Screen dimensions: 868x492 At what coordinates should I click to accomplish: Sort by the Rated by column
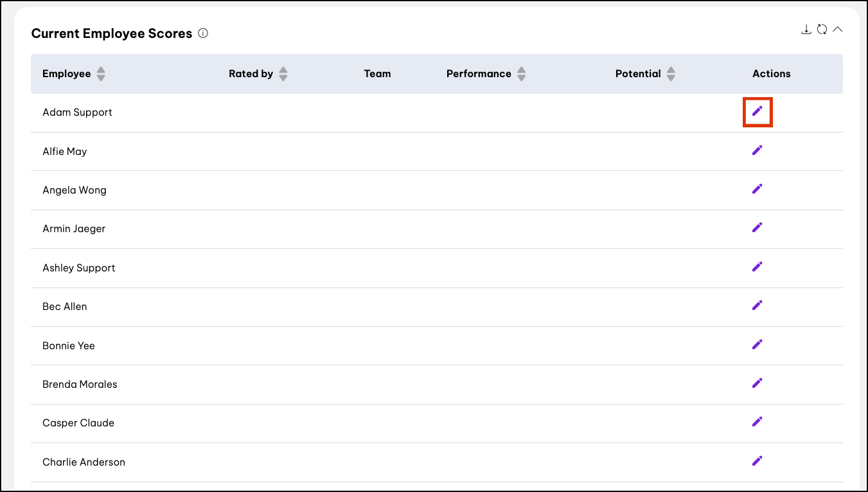[x=283, y=74]
